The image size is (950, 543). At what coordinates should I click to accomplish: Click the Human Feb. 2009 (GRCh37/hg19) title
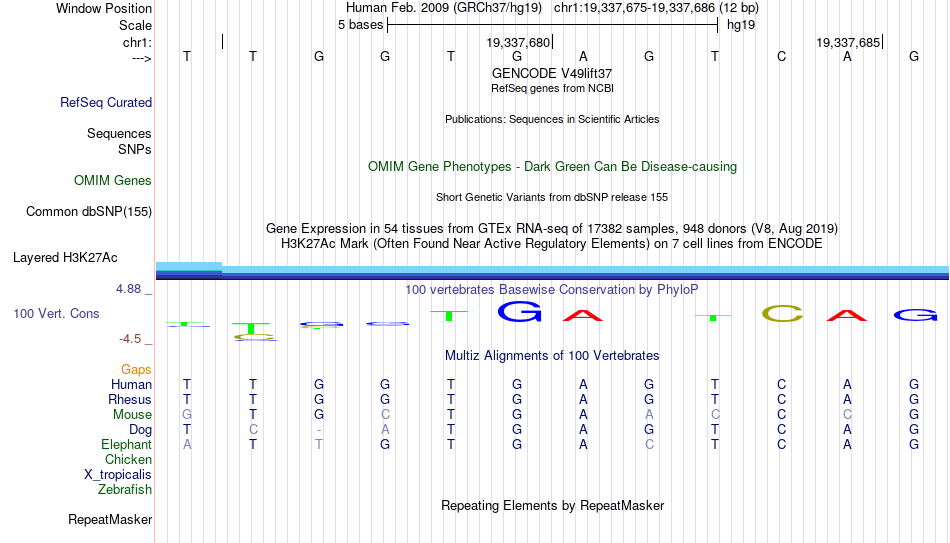(x=443, y=8)
